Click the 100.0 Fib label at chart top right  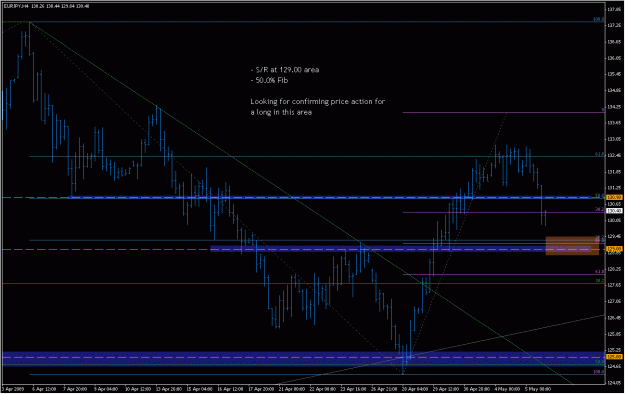[x=598, y=19]
